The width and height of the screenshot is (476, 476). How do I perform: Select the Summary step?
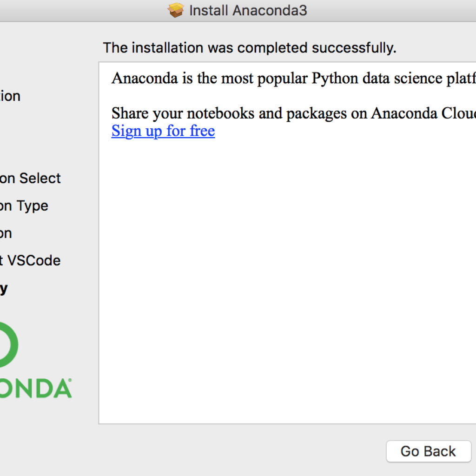tap(5, 288)
